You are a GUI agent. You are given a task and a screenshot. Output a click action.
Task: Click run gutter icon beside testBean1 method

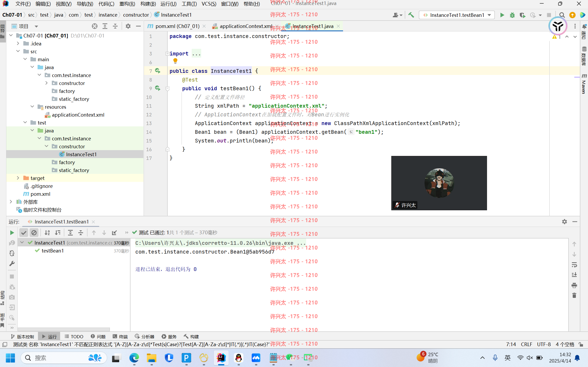[x=158, y=88]
